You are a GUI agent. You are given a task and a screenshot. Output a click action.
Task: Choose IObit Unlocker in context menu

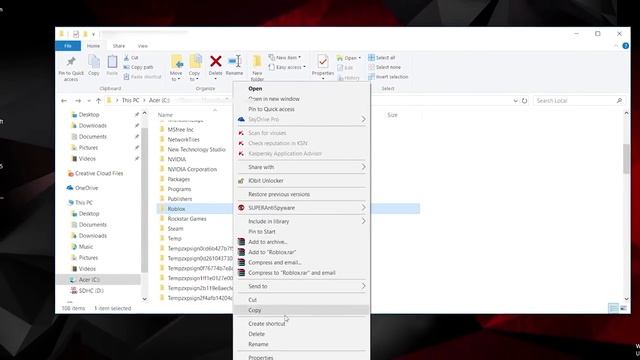301,180
